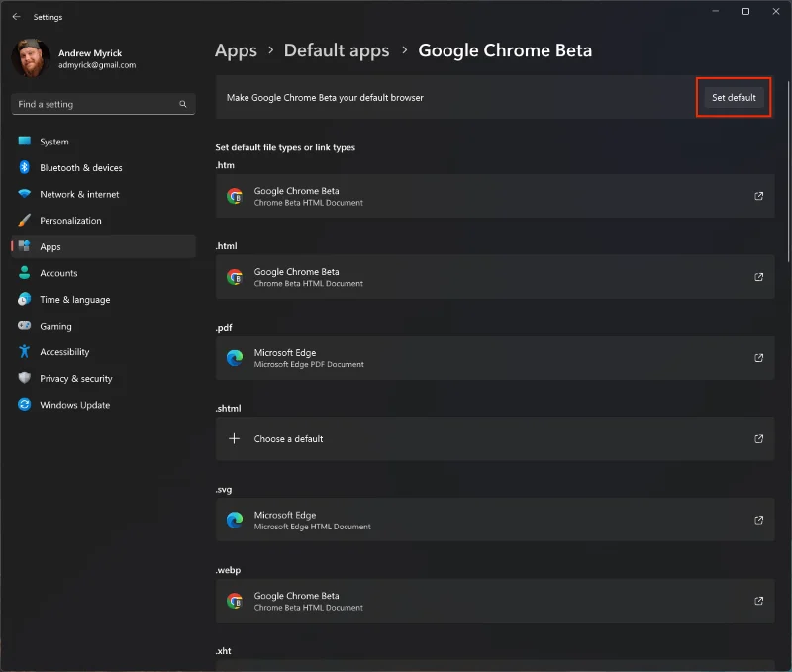Open Accounts settings
The image size is (792, 672).
click(x=103, y=272)
